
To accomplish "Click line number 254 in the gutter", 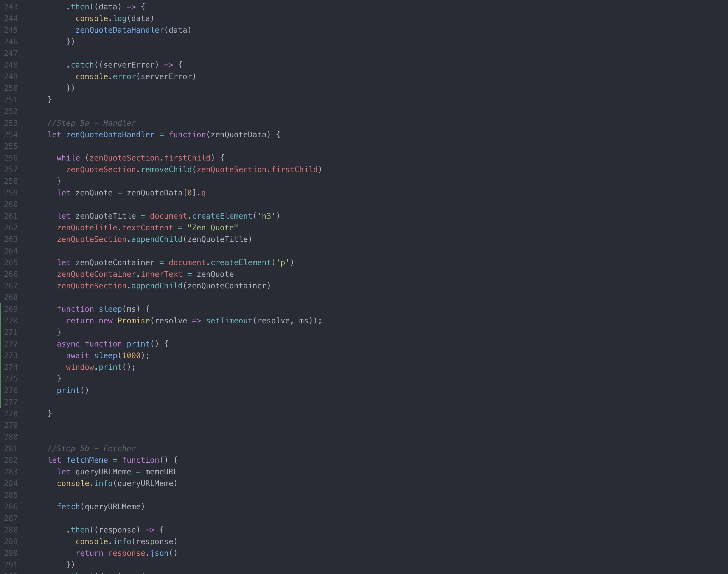I will (11, 135).
